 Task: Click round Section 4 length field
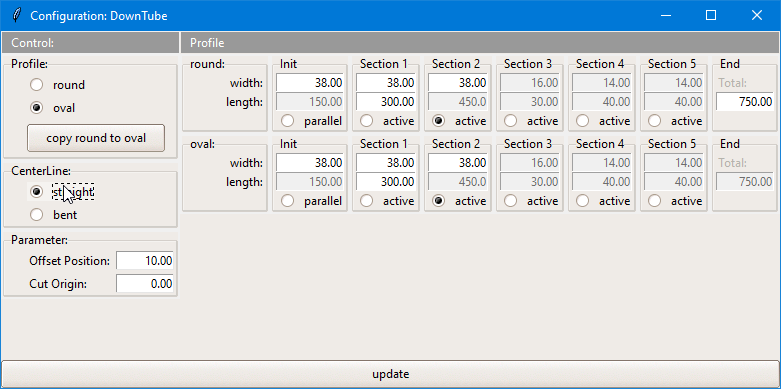(602, 102)
